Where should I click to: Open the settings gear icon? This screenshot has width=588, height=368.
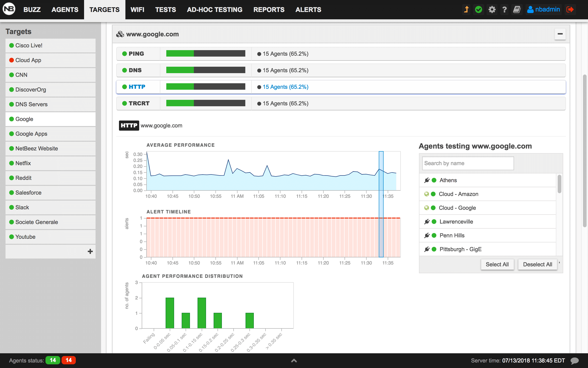click(x=492, y=9)
